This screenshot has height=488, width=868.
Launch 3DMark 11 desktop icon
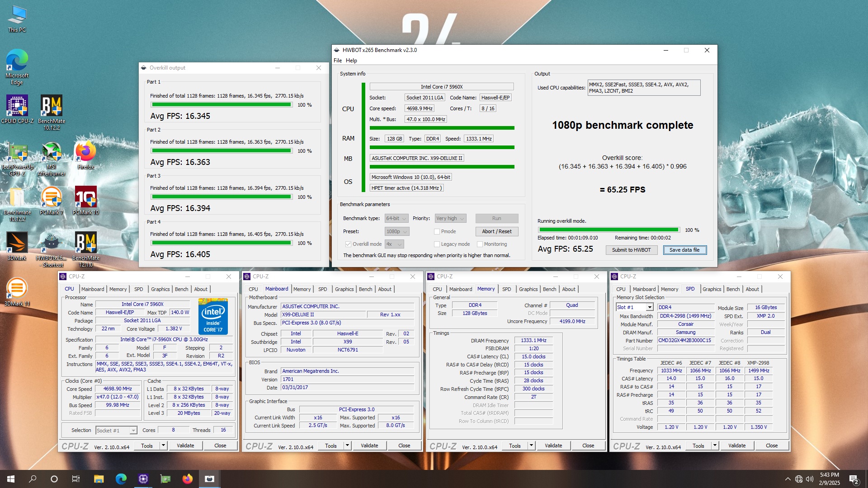(17, 292)
